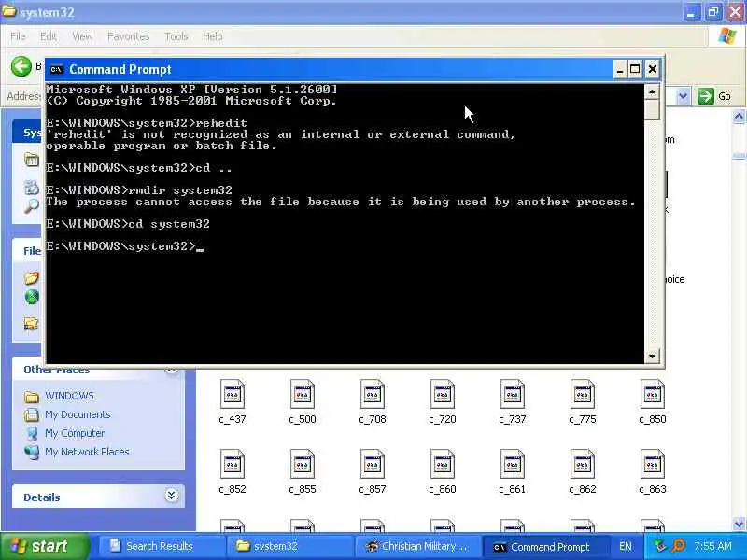The height and width of the screenshot is (560, 747).
Task: Open the My Computer link
Action: [75, 433]
